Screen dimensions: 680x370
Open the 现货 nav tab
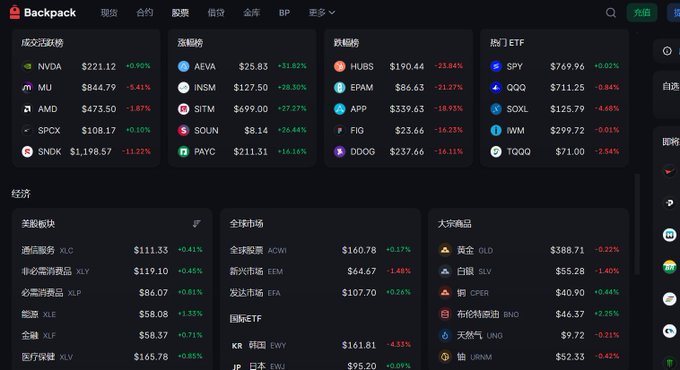pyautogui.click(x=109, y=13)
